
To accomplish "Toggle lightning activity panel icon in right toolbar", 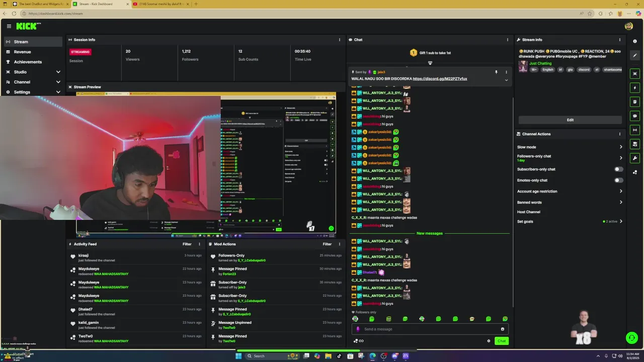I will point(635,88).
